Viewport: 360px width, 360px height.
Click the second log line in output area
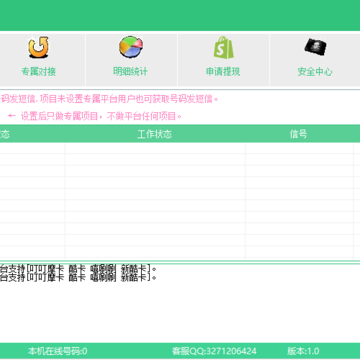tap(78, 277)
